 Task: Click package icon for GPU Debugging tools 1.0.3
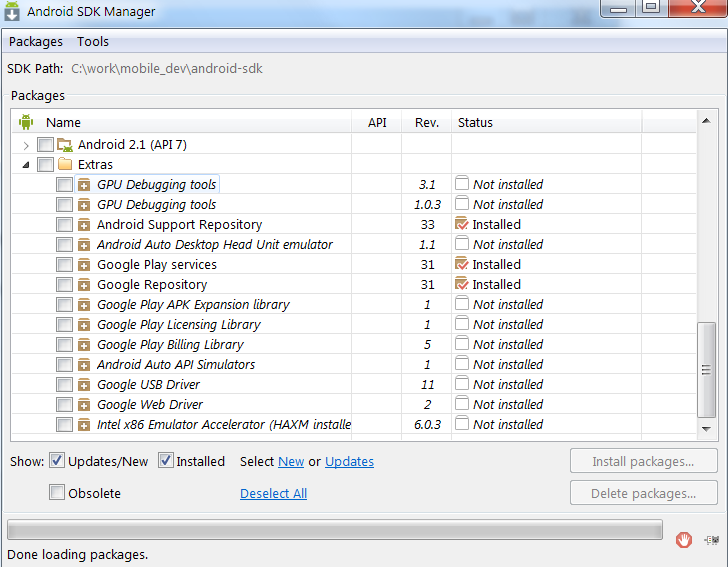pyautogui.click(x=84, y=205)
